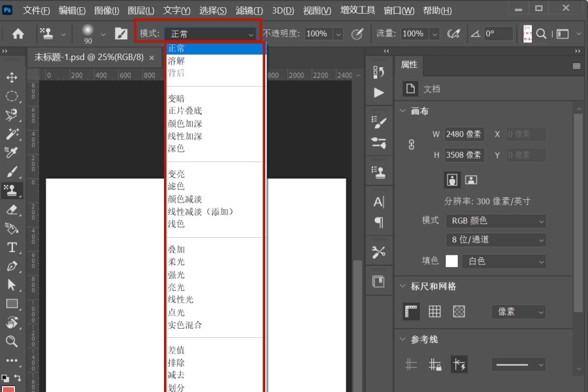Image resolution: width=588 pixels, height=392 pixels.
Task: Click the search magnifier in options bar
Action: [x=541, y=34]
